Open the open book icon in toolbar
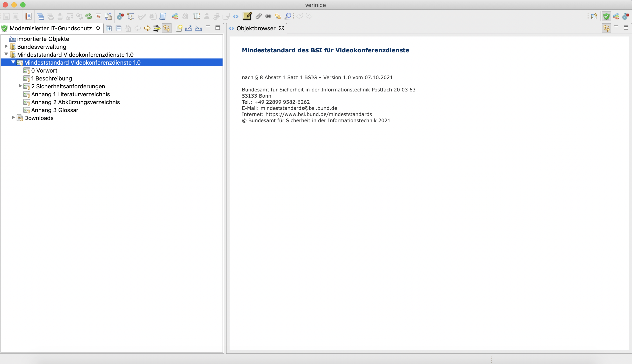 coord(197,16)
